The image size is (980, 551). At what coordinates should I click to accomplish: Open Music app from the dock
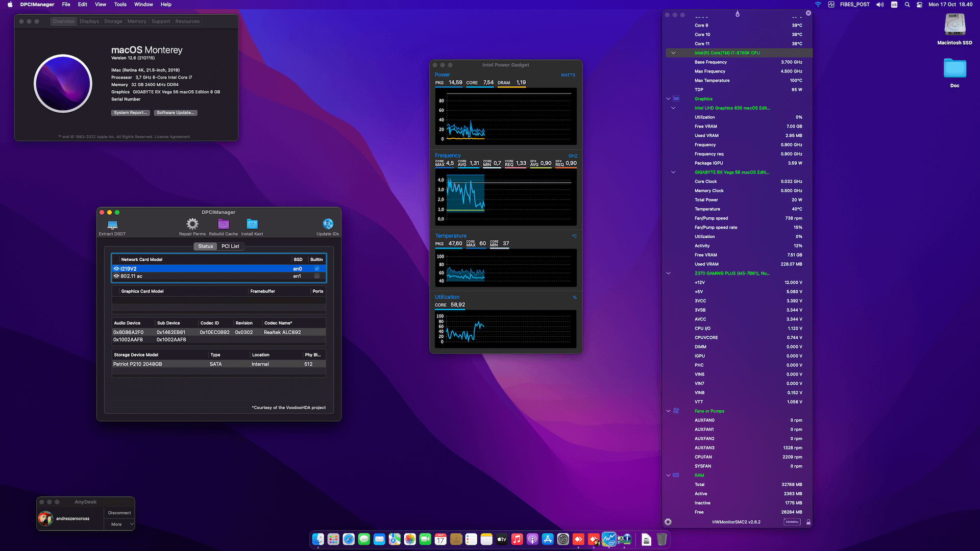517,539
